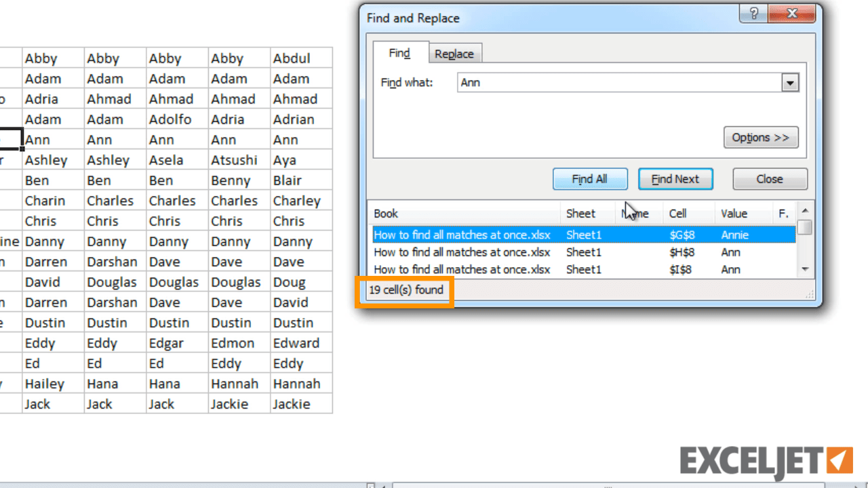
Task: Click the Find Next button
Action: 675,178
